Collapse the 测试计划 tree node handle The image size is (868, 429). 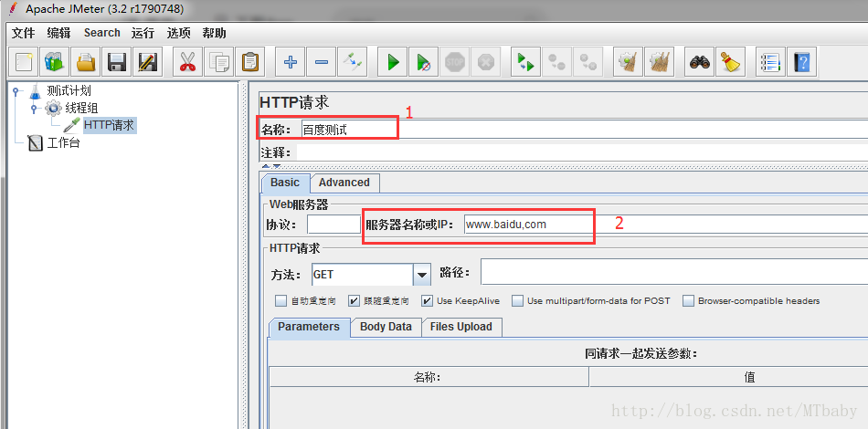[x=16, y=91]
